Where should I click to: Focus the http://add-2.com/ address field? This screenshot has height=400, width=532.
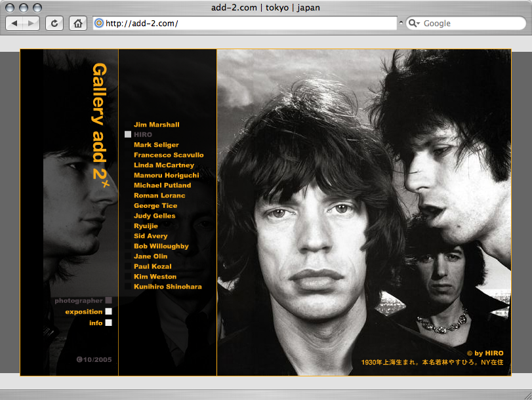(245, 23)
